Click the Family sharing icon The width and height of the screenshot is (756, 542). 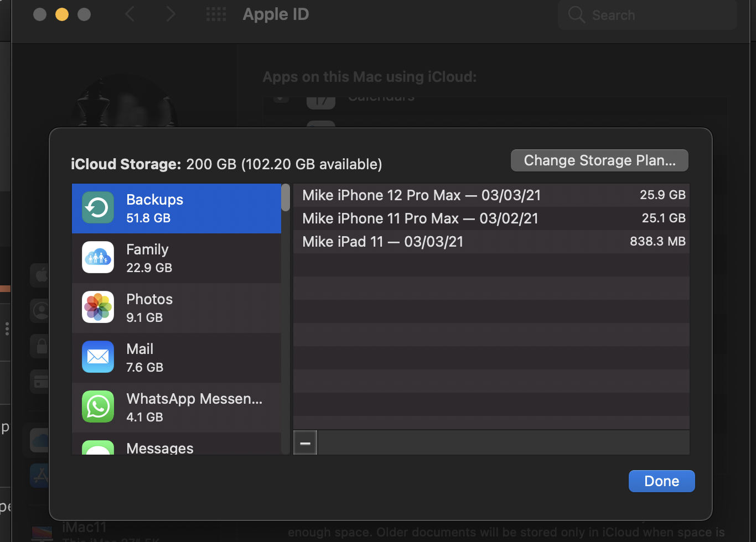pos(98,258)
